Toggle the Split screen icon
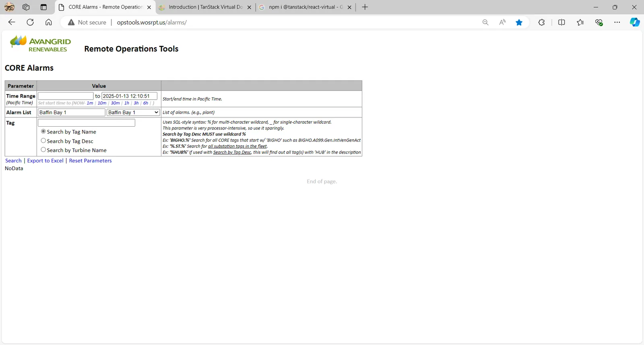 [x=562, y=23]
